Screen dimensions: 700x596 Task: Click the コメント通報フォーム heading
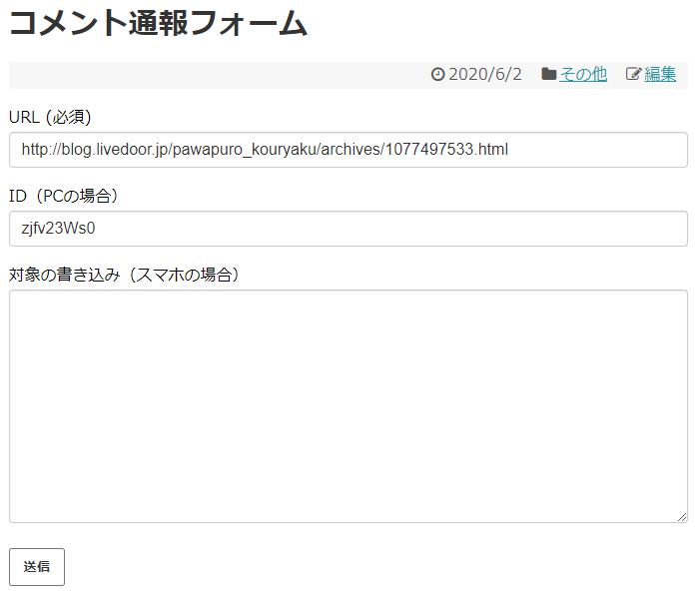point(159,23)
